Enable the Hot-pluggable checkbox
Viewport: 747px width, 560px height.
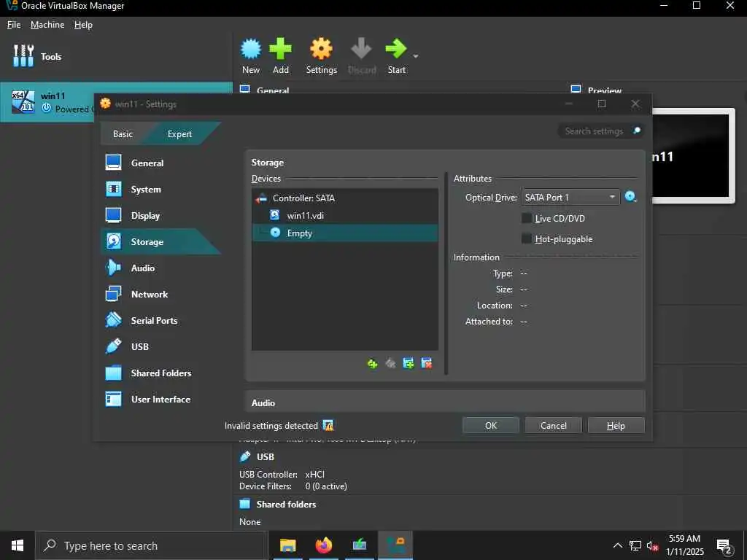[527, 238]
